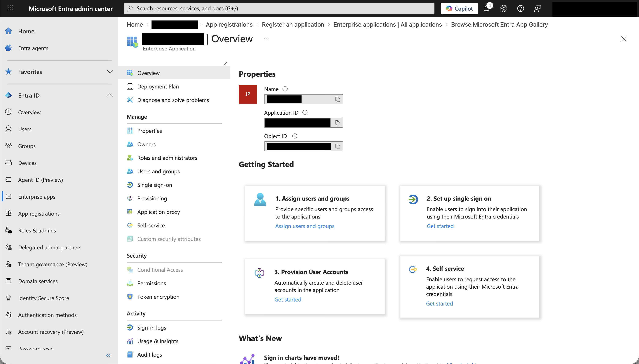Open Groups in Entra ID navigation
This screenshot has height=364, width=639.
[x=27, y=146]
